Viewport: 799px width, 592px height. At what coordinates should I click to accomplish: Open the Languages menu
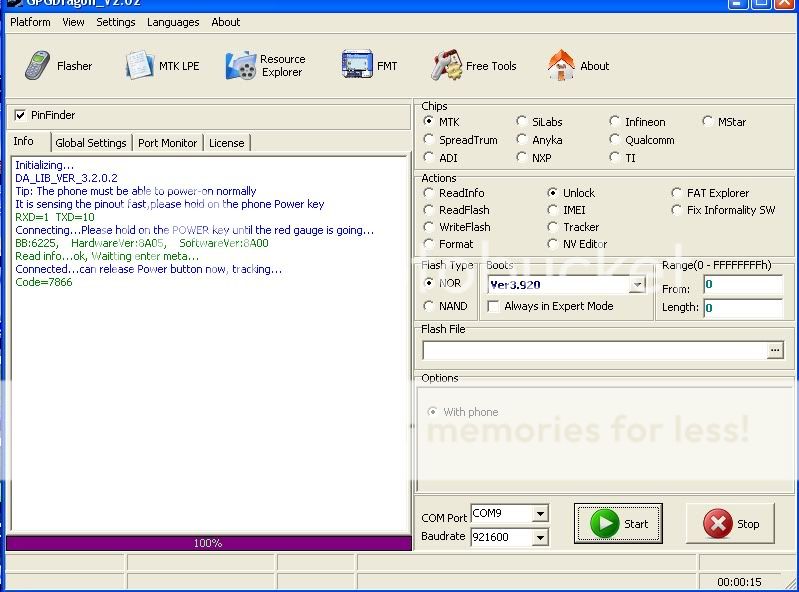coord(173,22)
